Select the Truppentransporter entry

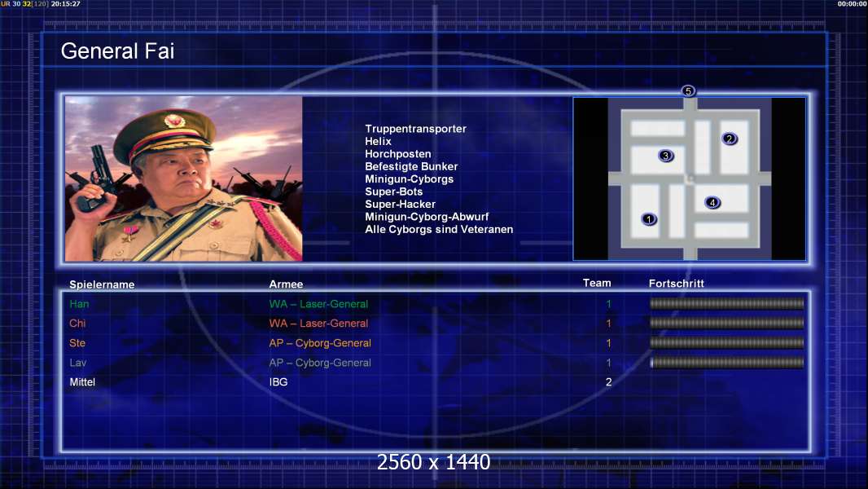click(x=415, y=129)
